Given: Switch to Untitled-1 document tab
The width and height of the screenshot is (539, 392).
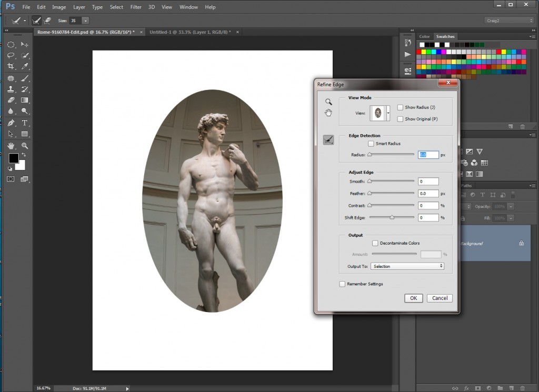Looking at the screenshot, I should [190, 32].
